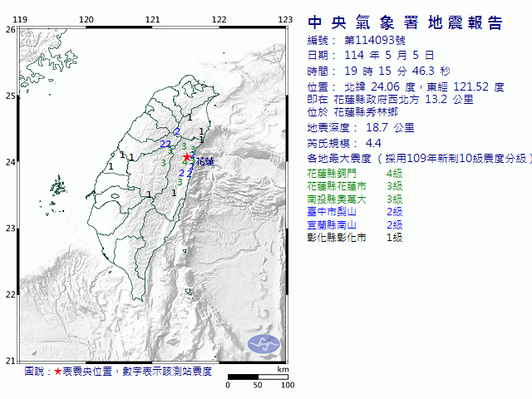Click the latitude axis label 24
This screenshot has height=399, width=532.
click(11, 162)
